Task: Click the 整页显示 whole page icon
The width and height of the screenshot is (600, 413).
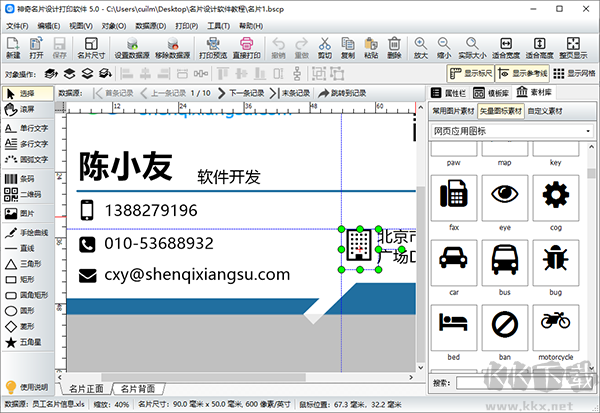Action: (x=573, y=48)
